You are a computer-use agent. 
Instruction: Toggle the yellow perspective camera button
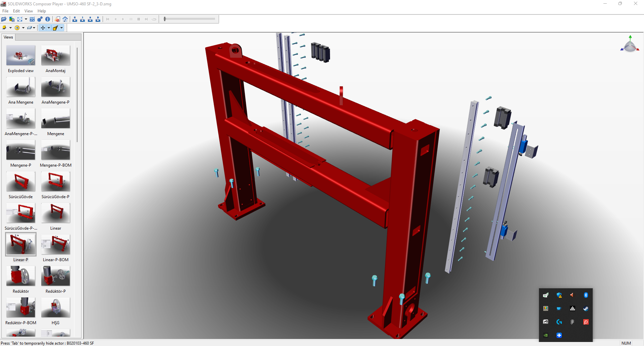pos(55,28)
